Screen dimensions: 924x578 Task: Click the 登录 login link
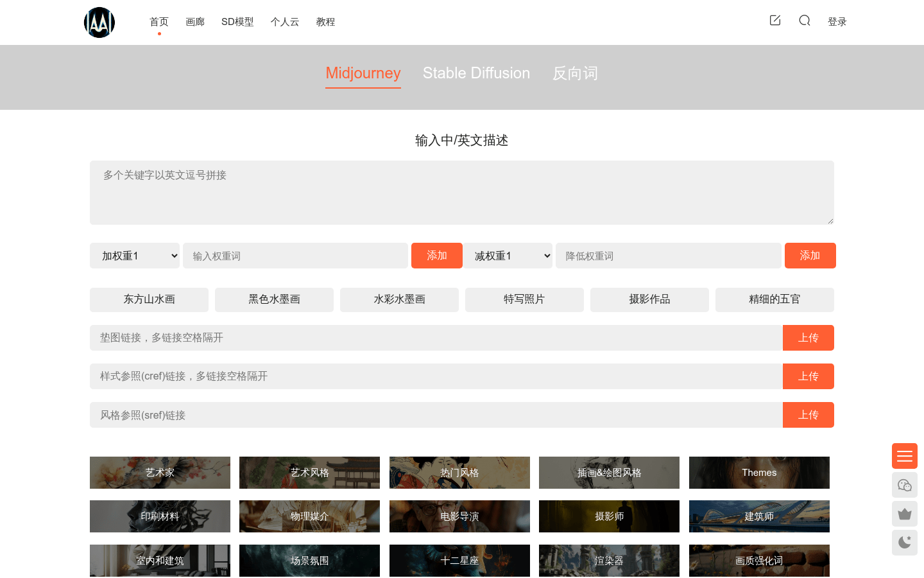tap(837, 22)
